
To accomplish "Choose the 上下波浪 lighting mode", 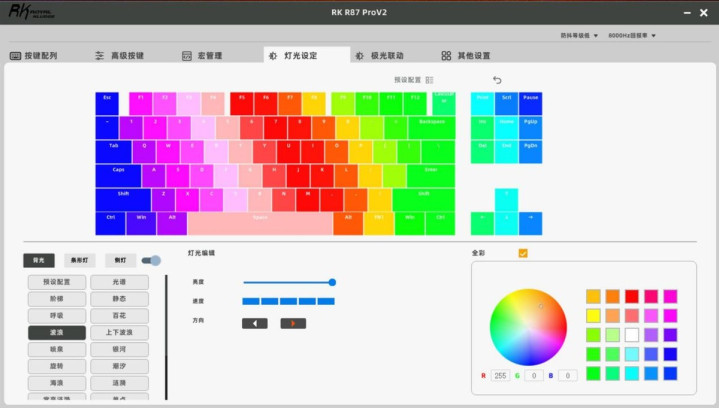I will 119,332.
